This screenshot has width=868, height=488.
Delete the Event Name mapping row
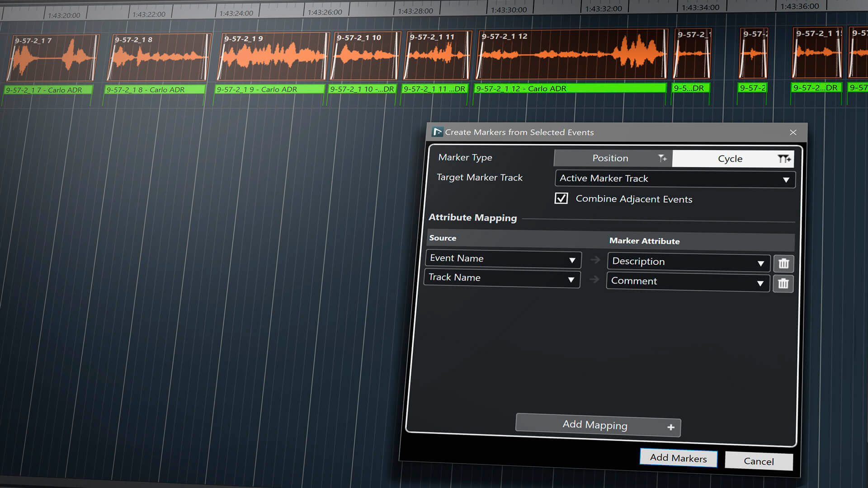[x=783, y=263]
